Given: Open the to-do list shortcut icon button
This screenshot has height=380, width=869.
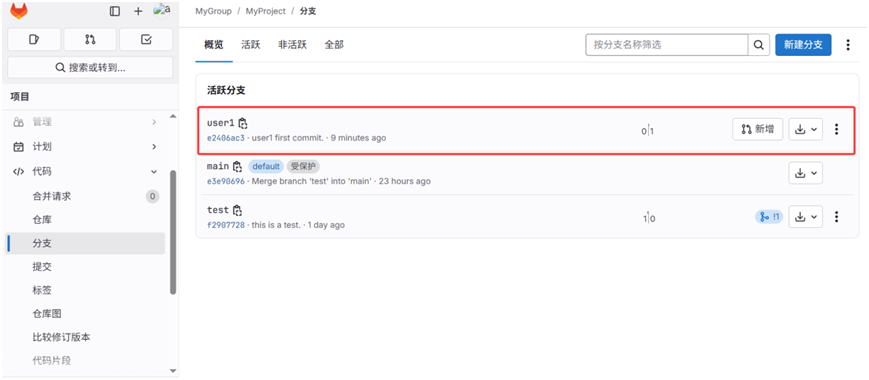Looking at the screenshot, I should tap(146, 39).
